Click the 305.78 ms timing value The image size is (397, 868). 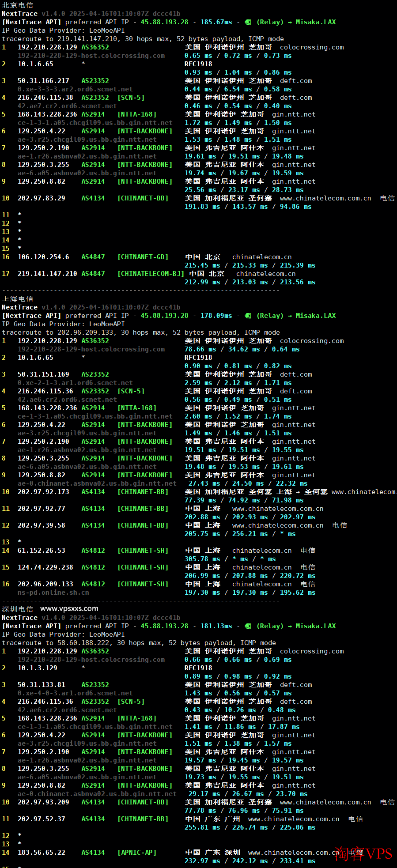coord(202,559)
